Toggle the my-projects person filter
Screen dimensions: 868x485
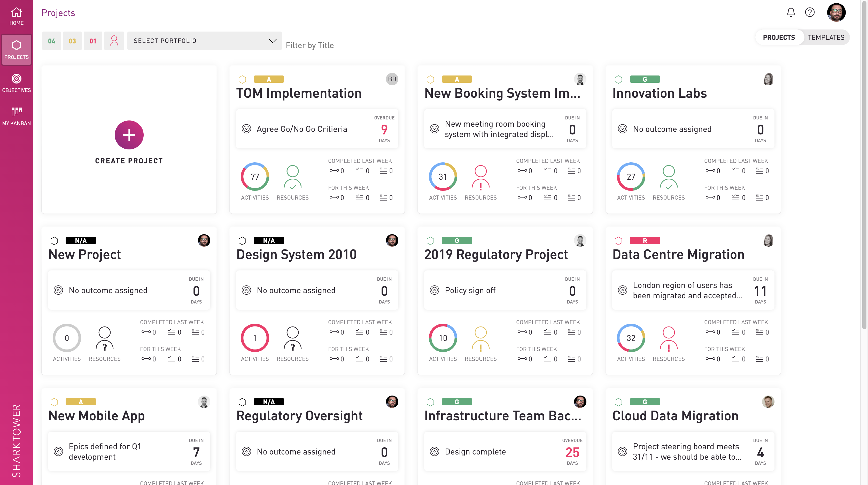pyautogui.click(x=114, y=41)
